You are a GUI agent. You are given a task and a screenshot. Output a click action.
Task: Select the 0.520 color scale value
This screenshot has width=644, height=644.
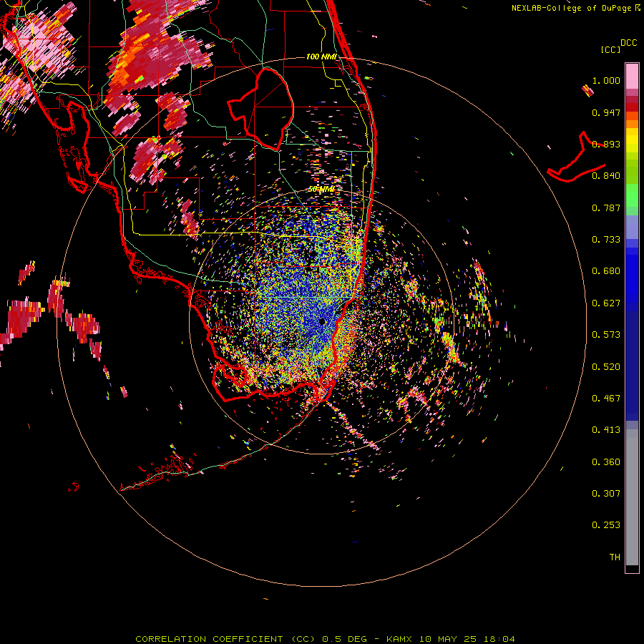click(606, 367)
